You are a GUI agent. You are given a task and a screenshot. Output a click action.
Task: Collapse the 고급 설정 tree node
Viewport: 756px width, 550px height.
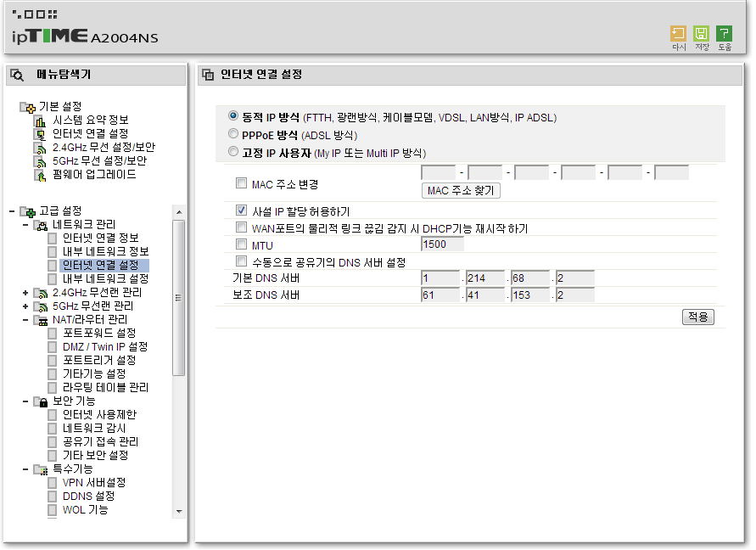click(12, 211)
